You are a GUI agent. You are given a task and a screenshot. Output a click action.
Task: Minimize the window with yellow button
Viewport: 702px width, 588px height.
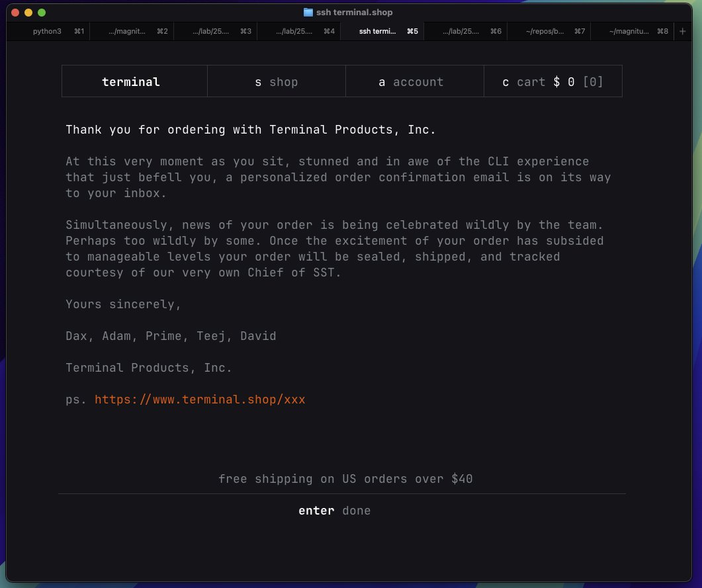pos(28,13)
